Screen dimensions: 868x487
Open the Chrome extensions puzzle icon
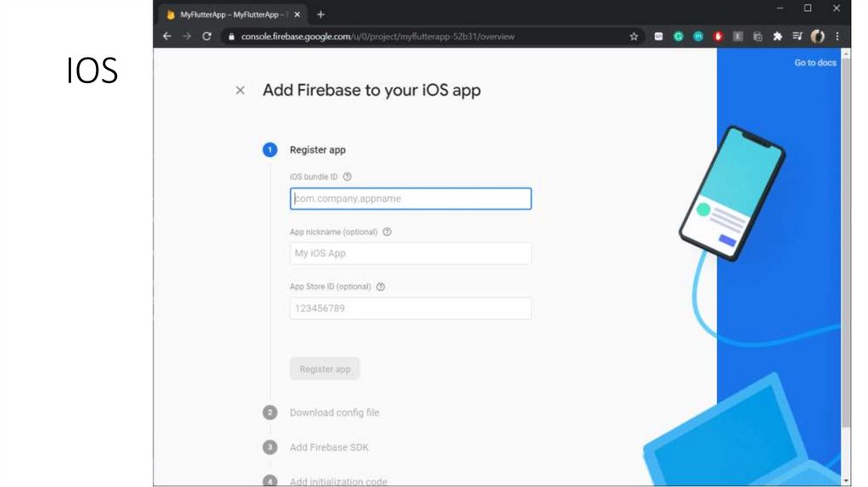[776, 36]
